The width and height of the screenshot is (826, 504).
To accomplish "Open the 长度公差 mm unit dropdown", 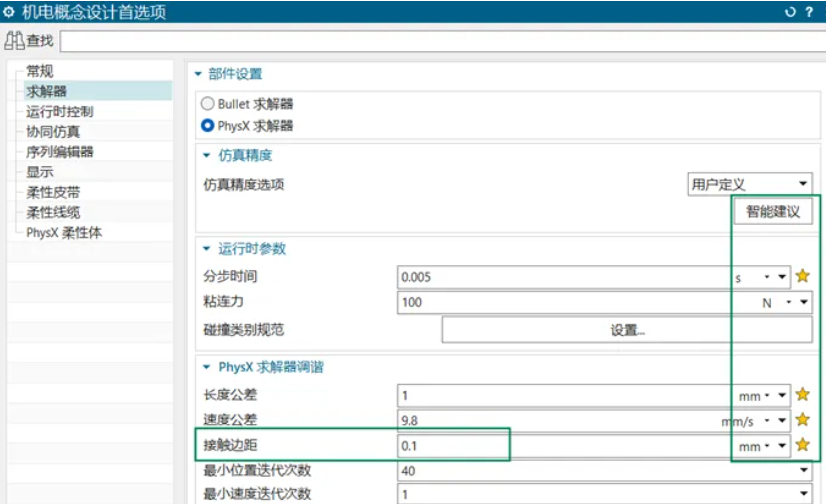I will pyautogui.click(x=782, y=396).
